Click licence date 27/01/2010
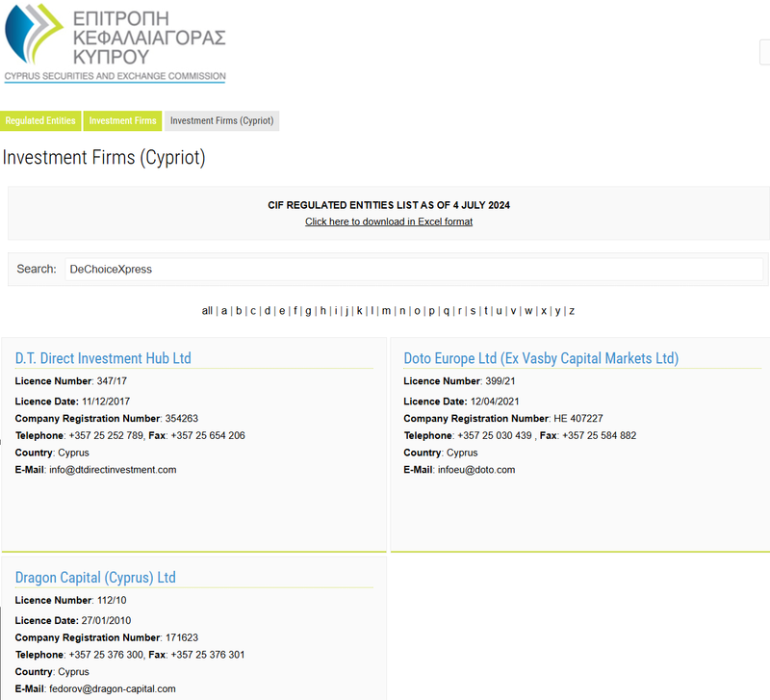Image resolution: width=770 pixels, height=700 pixels. [106, 620]
